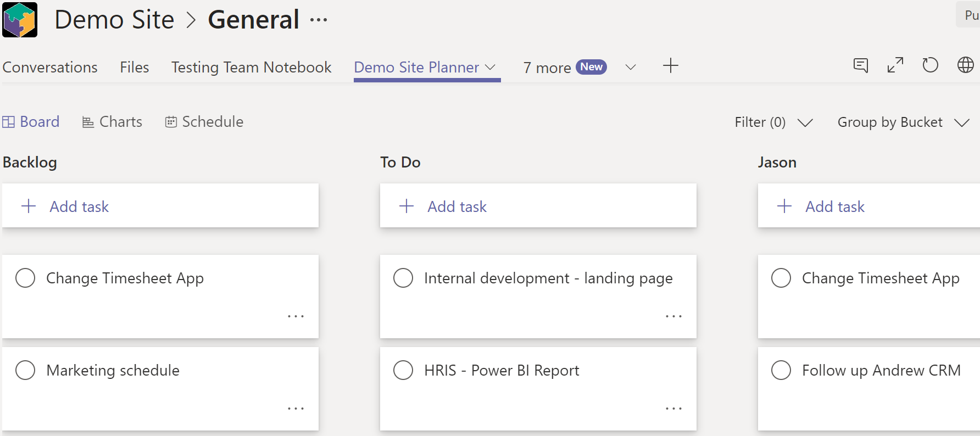
Task: Open the Backlog Change Timesheet App title
Action: pos(125,278)
